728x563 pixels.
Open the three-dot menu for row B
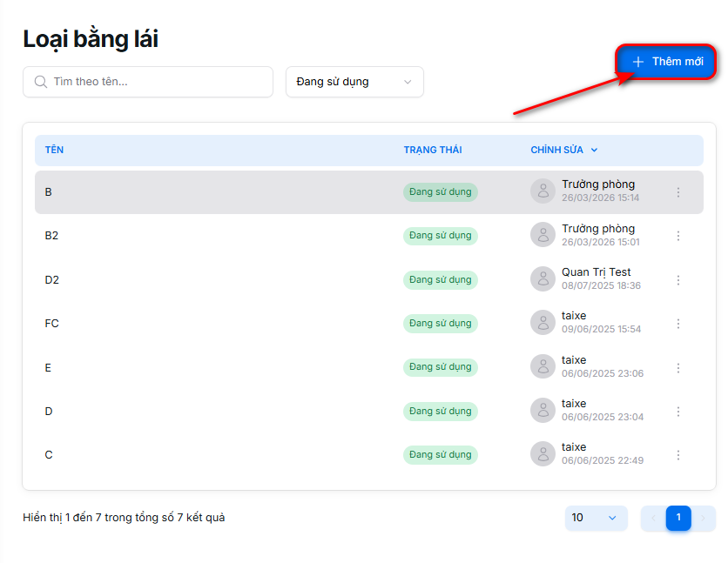click(x=678, y=192)
